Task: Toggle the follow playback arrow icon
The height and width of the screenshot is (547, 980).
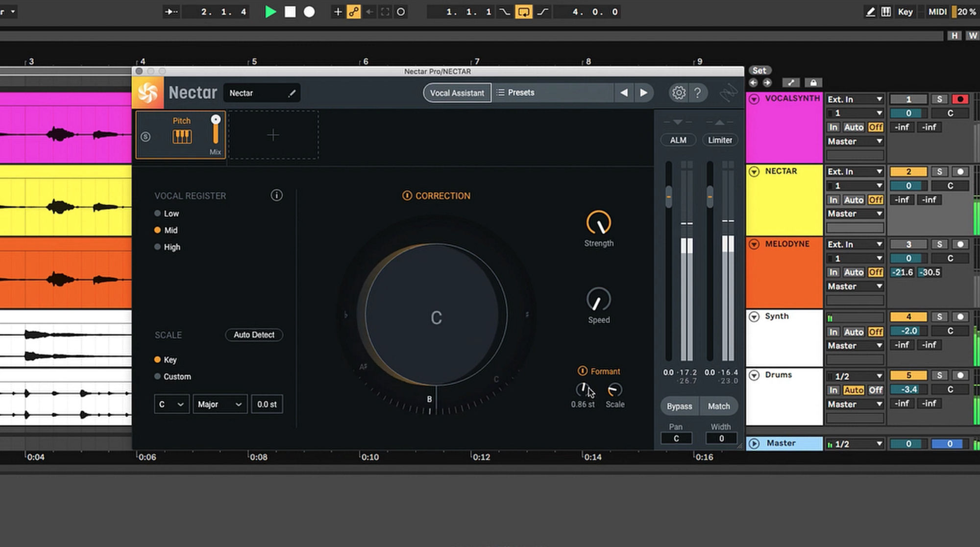Action: (171, 12)
